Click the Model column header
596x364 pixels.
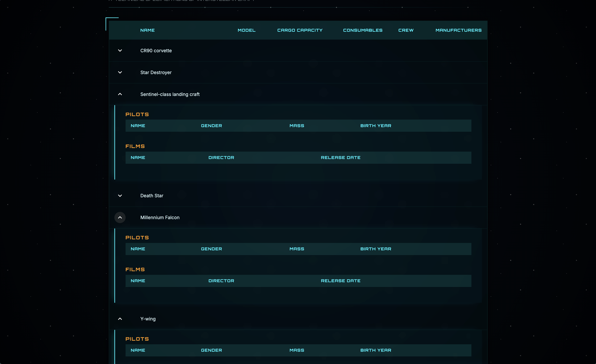point(247,30)
